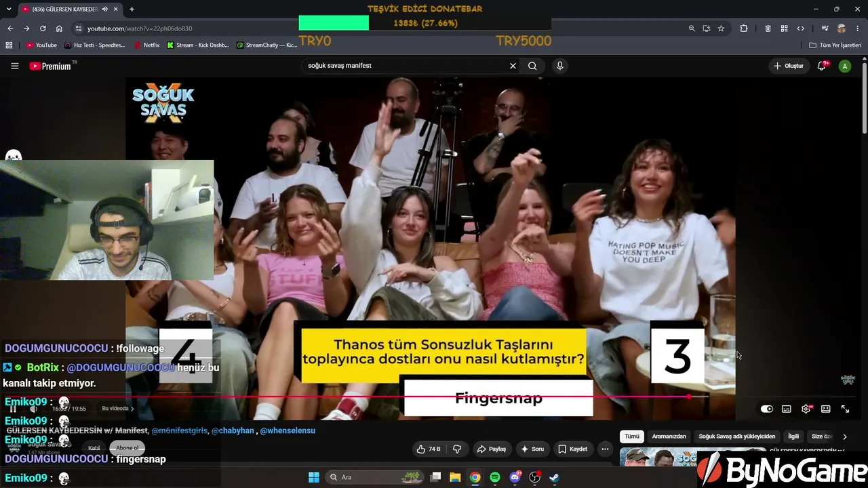Toggle subtitles in the video player
This screenshot has height=488, width=868.
coord(786,409)
